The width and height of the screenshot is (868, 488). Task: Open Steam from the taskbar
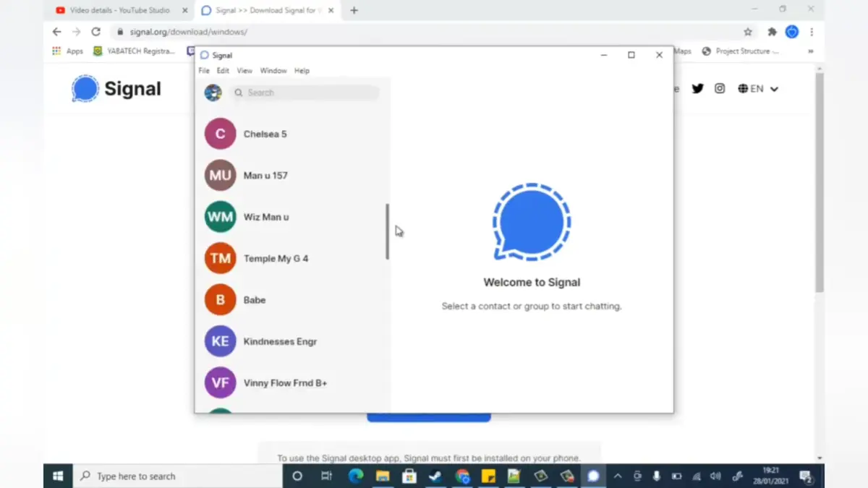tap(435, 476)
